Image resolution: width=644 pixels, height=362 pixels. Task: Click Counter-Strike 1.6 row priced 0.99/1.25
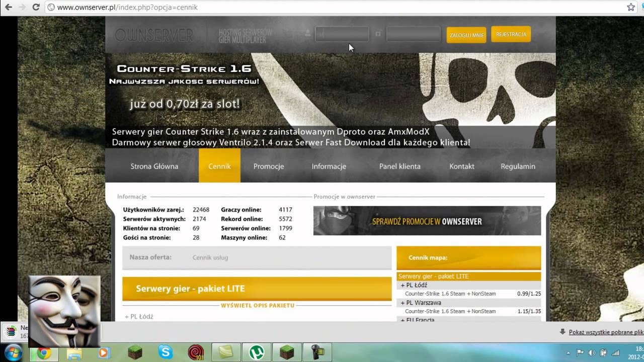point(469,294)
